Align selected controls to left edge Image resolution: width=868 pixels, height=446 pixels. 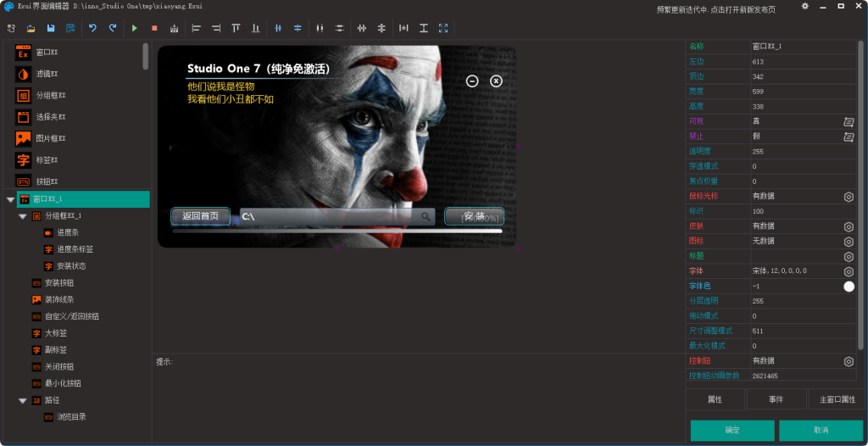pyautogui.click(x=196, y=28)
